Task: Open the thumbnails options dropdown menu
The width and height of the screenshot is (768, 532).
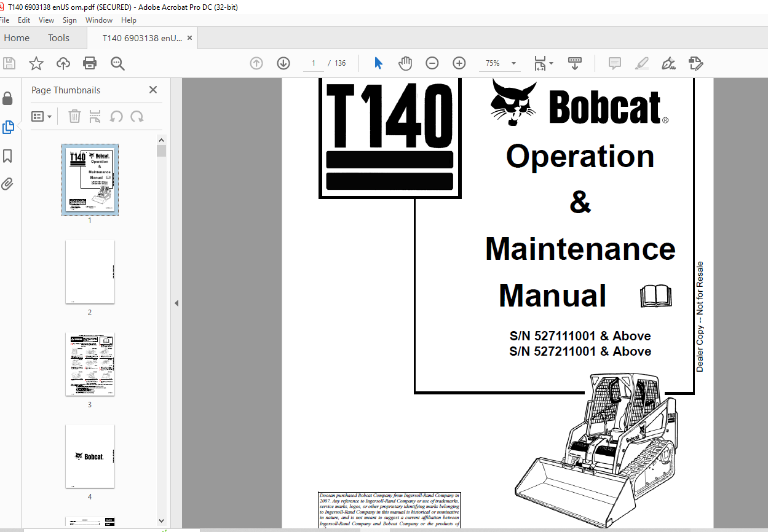Action: click(41, 116)
